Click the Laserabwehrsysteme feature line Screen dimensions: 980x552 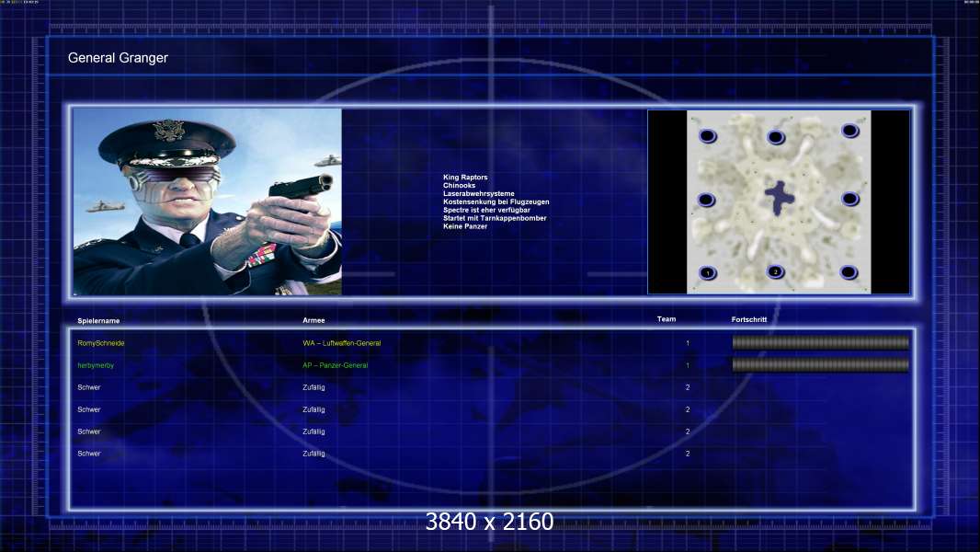[479, 194]
